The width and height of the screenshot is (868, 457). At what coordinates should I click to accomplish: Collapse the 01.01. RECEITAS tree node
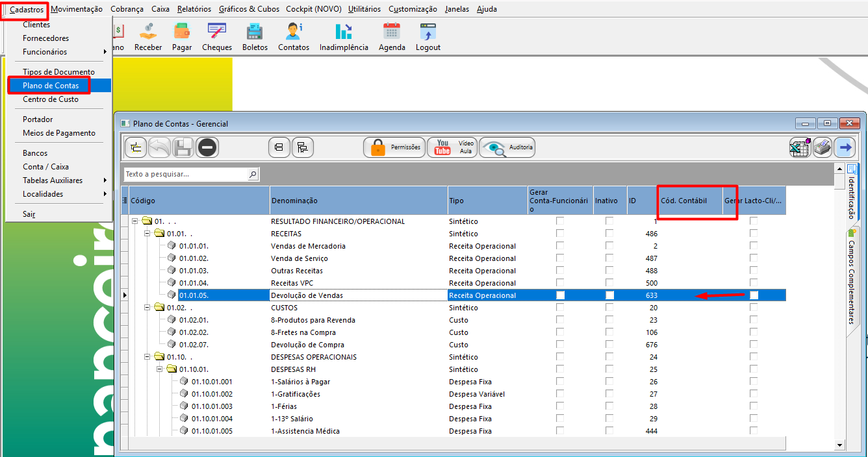[147, 234]
